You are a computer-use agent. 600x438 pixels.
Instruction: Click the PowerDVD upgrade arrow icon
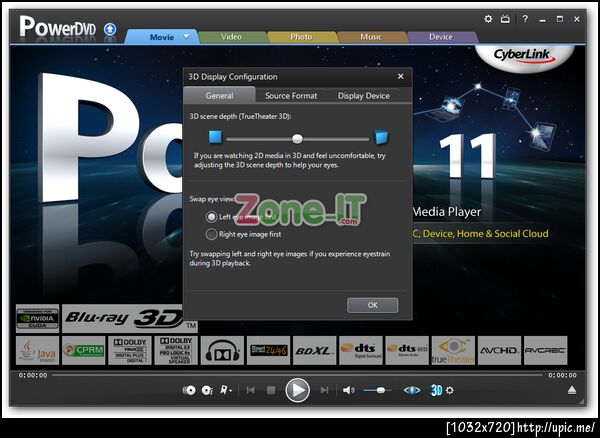click(110, 29)
